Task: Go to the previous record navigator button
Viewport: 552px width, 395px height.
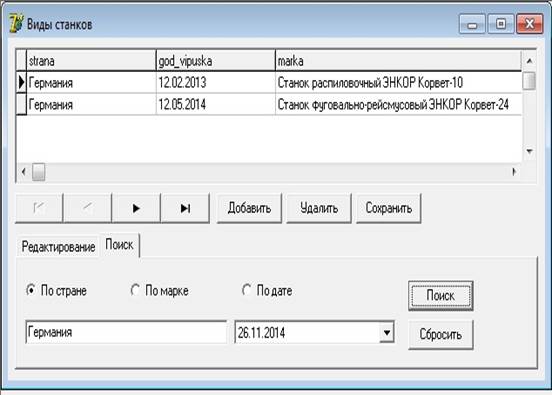Action: (88, 208)
